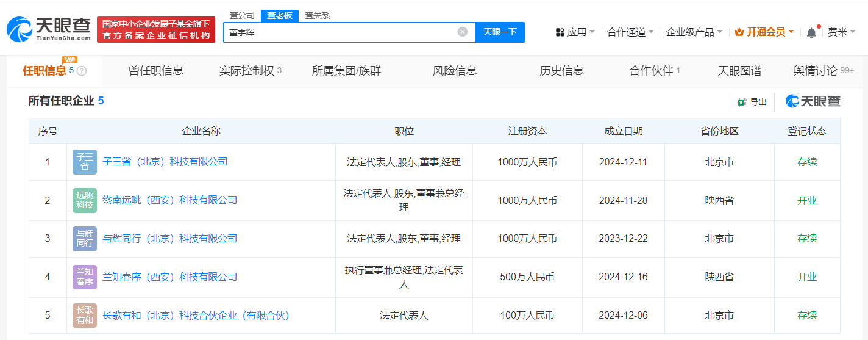Expand the 企业级产品 dropdown
The image size is (868, 340).
694,32
